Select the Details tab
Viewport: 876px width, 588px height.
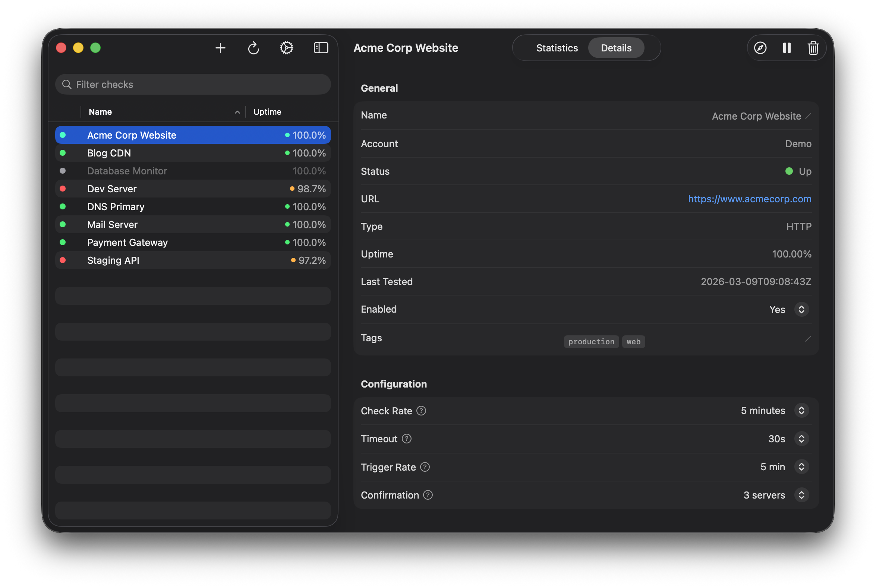(616, 48)
